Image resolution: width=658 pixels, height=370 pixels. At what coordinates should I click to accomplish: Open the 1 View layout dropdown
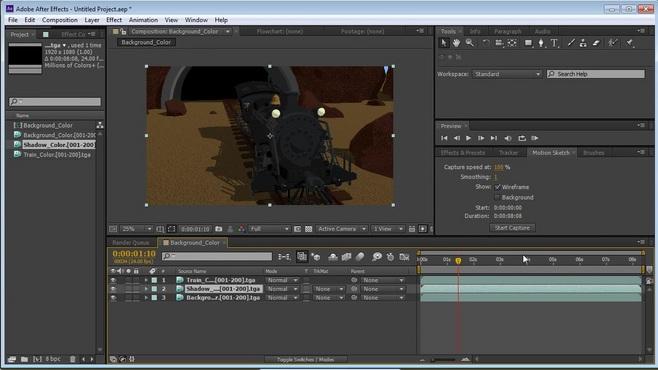pyautogui.click(x=388, y=229)
